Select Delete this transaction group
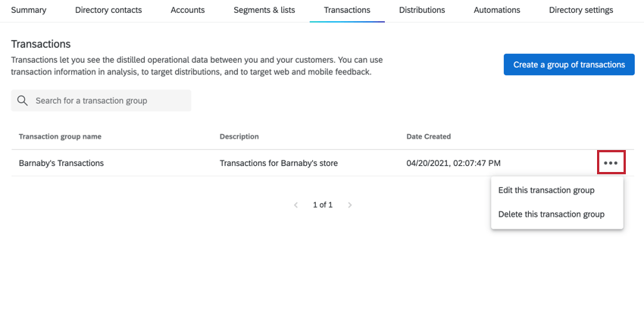The image size is (644, 322). [x=552, y=214]
